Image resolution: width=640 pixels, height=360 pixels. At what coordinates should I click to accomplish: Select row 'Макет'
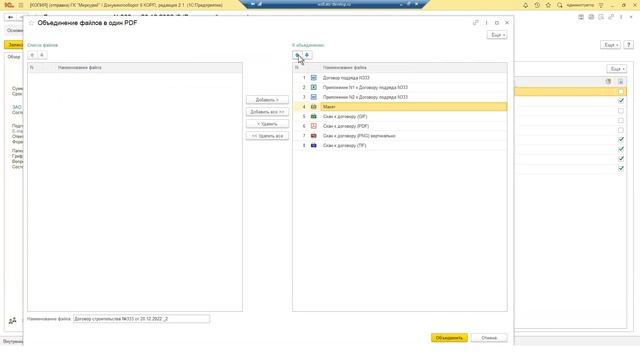pos(400,107)
